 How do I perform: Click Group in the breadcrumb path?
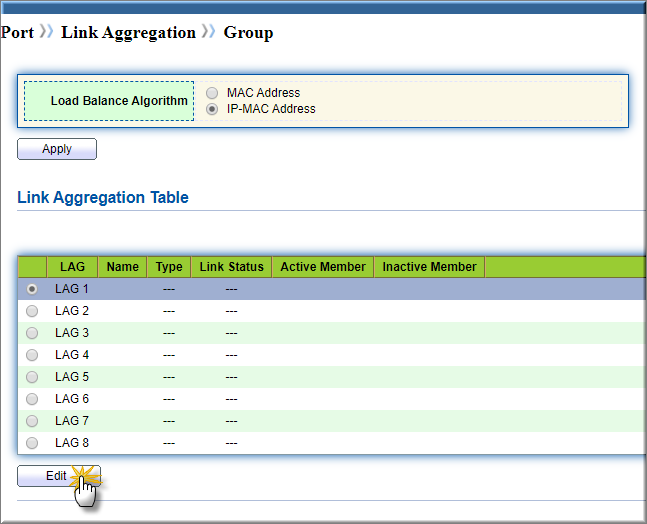(x=248, y=33)
